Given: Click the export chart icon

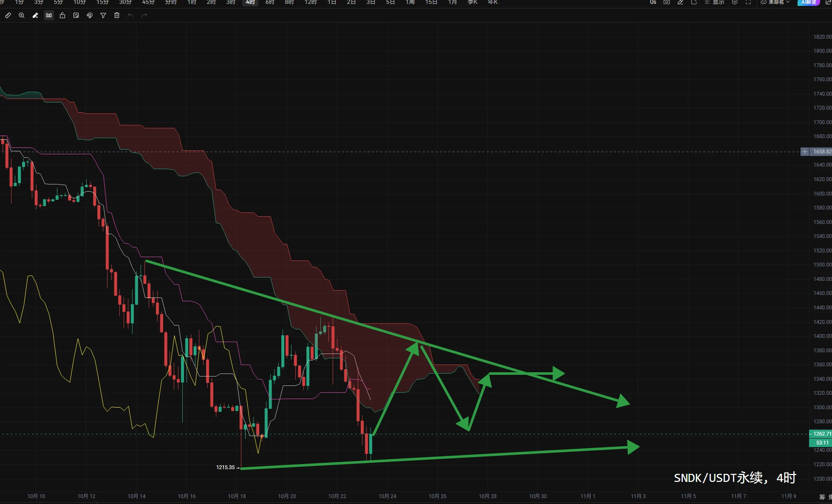Looking at the screenshot, I should [x=694, y=2].
